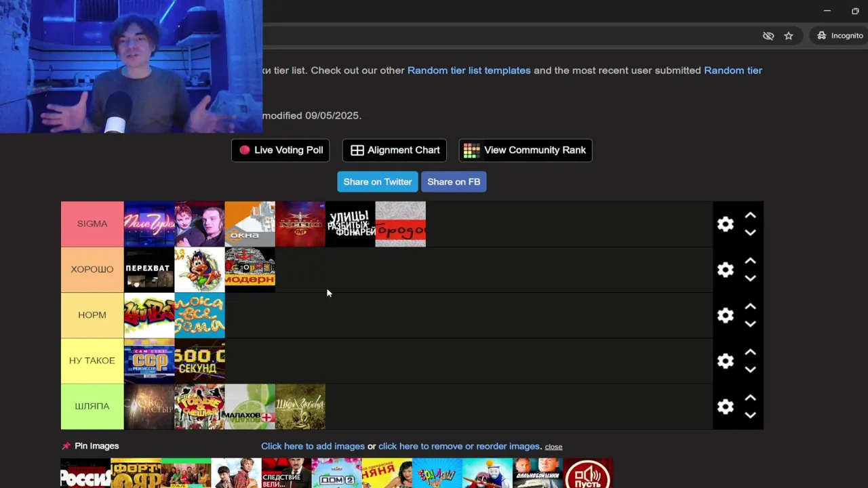Screen dimensions: 868x488
Task: Select the graffiti Универ thumbnail
Action: click(x=149, y=315)
